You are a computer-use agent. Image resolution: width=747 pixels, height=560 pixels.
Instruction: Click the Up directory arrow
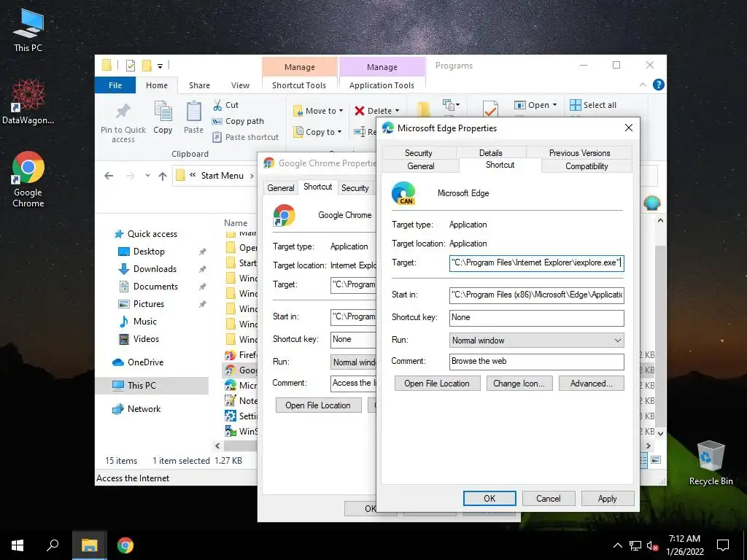163,176
